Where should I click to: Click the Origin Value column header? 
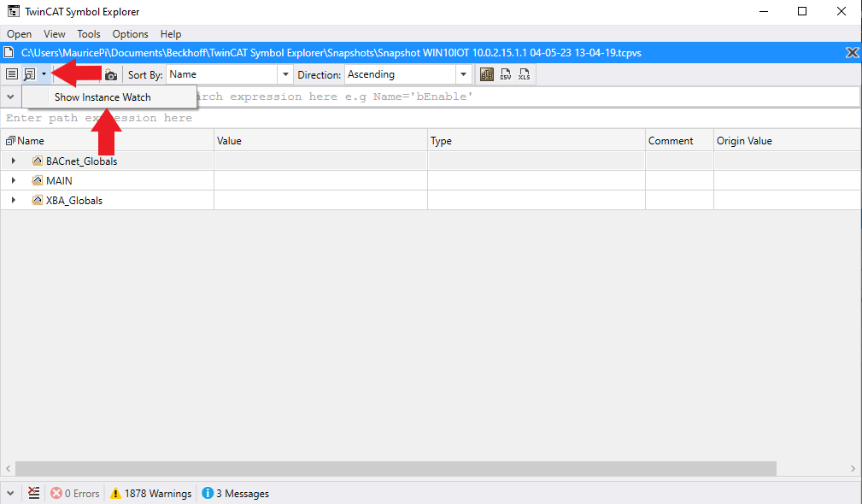point(787,141)
